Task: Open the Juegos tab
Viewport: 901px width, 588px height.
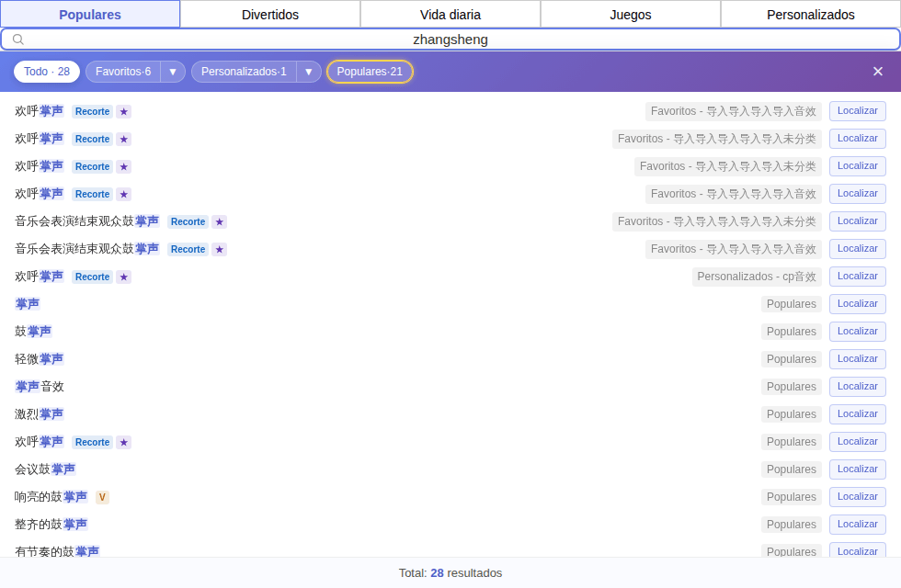Action: pyautogui.click(x=631, y=15)
